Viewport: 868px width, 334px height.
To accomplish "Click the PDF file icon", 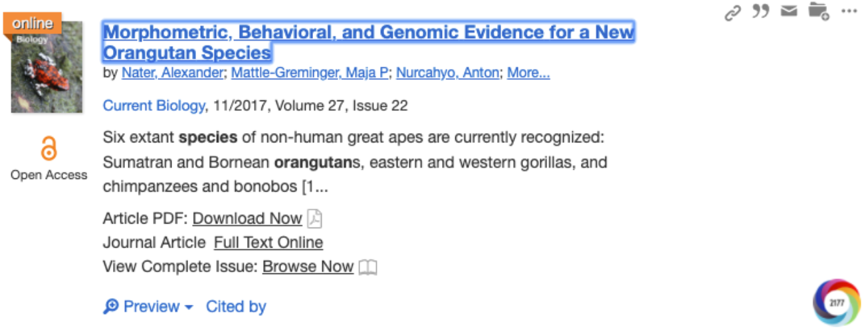I will (x=314, y=219).
